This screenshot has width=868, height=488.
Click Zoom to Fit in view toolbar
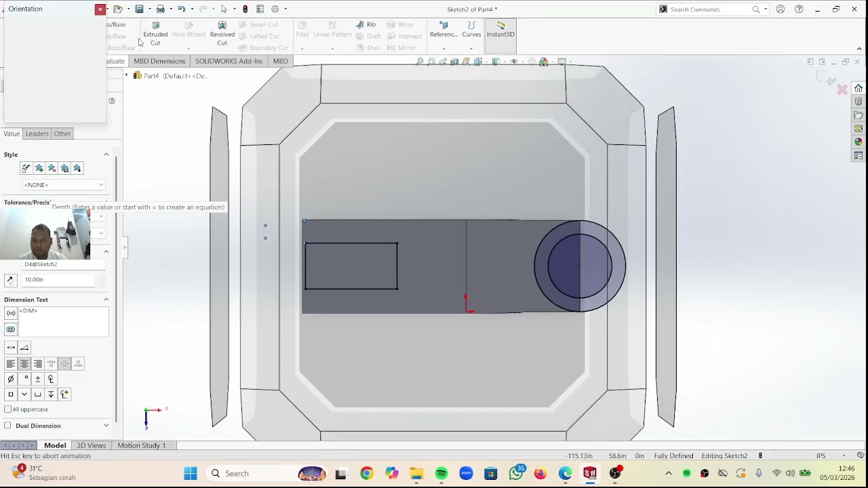point(420,62)
